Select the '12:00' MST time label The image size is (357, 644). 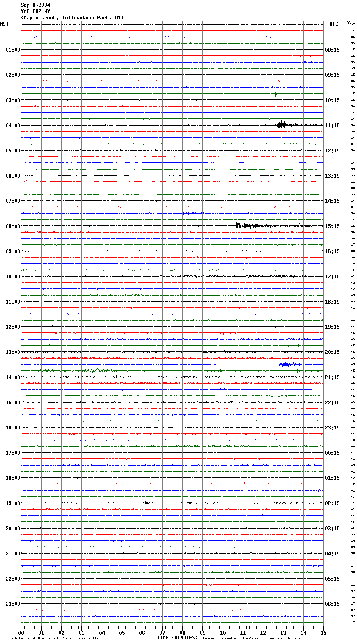13,327
